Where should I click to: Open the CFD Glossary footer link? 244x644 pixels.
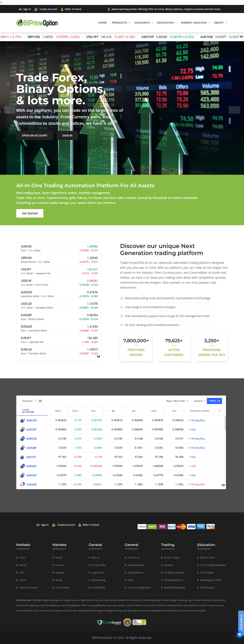coord(207,588)
